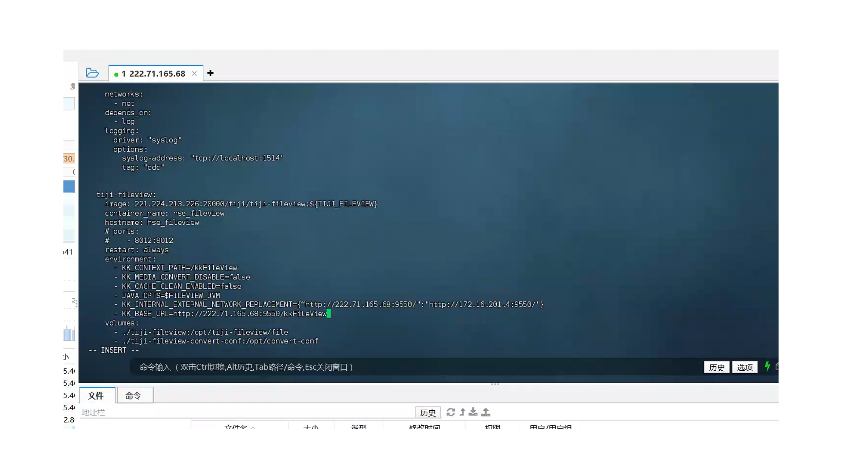
Task: Click the orange '30.' value in left sidebar
Action: coord(69,158)
